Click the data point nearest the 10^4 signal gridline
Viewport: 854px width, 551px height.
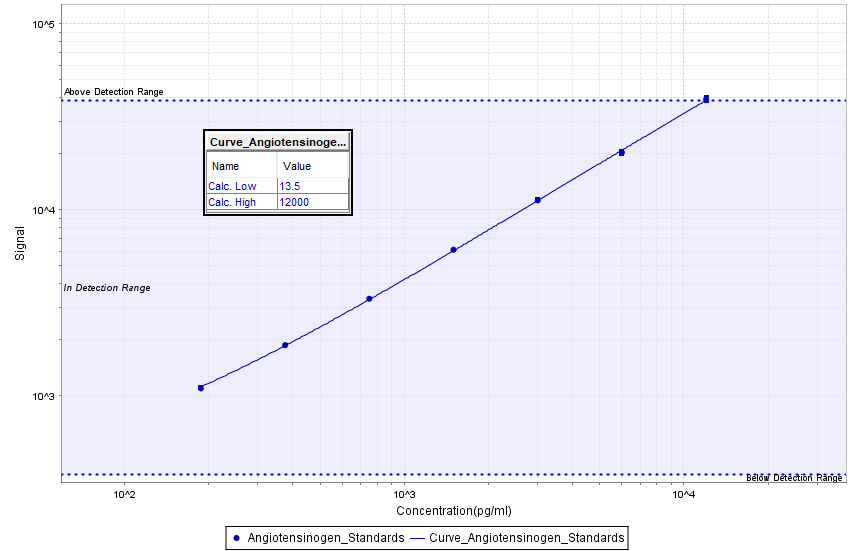click(x=538, y=200)
